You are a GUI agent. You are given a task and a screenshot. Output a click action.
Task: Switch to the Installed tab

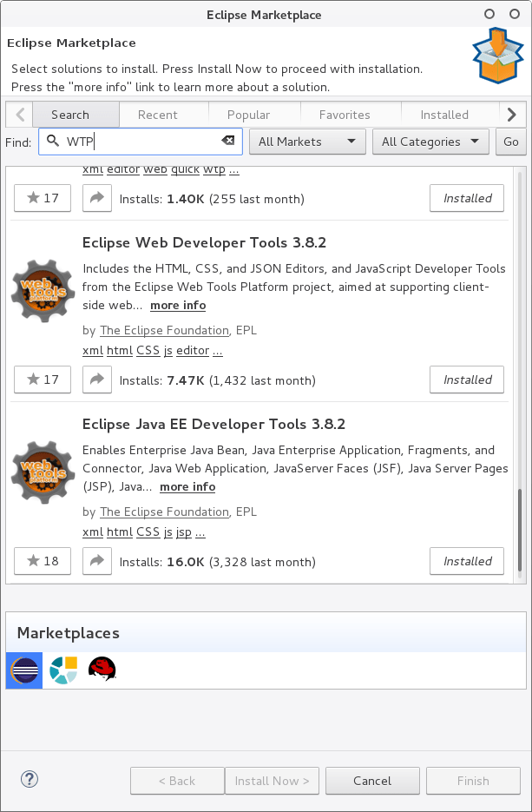click(444, 115)
